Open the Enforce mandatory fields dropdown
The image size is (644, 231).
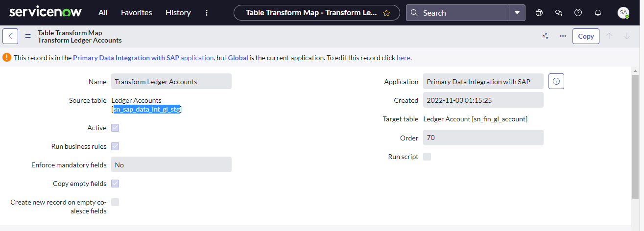tap(171, 164)
